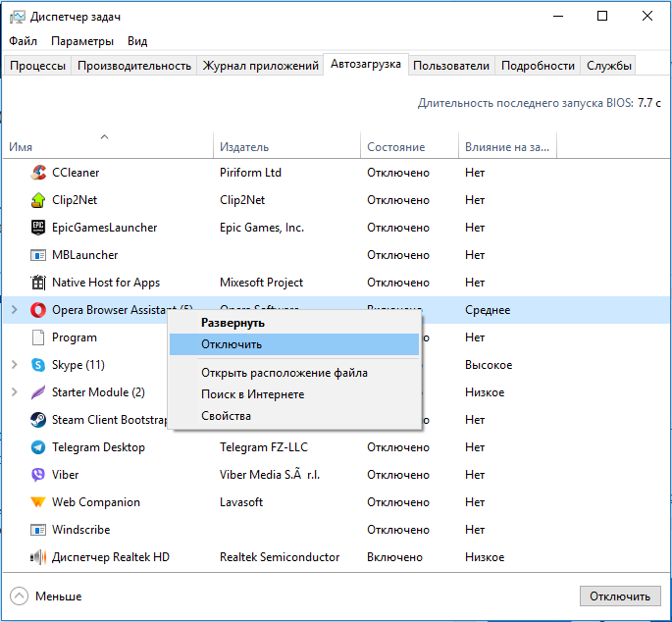Screen dimensions: 672x622
Task: Open the Файл menu
Action: coord(24,41)
